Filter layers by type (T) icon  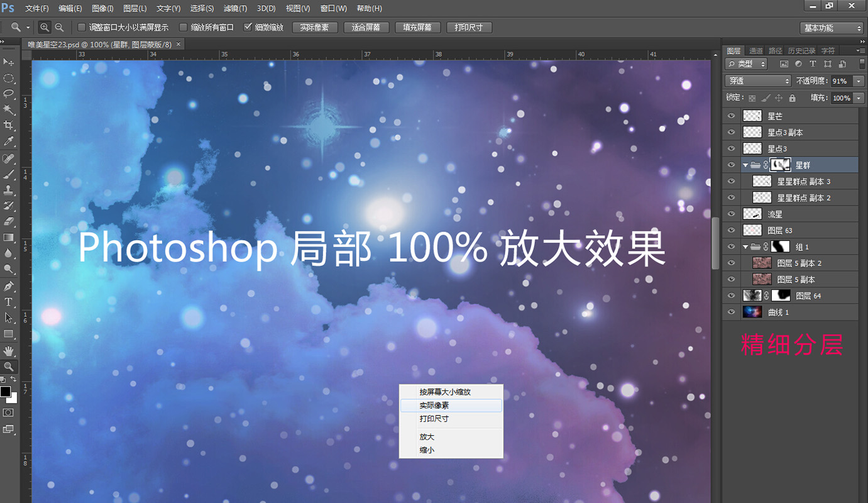pos(813,64)
